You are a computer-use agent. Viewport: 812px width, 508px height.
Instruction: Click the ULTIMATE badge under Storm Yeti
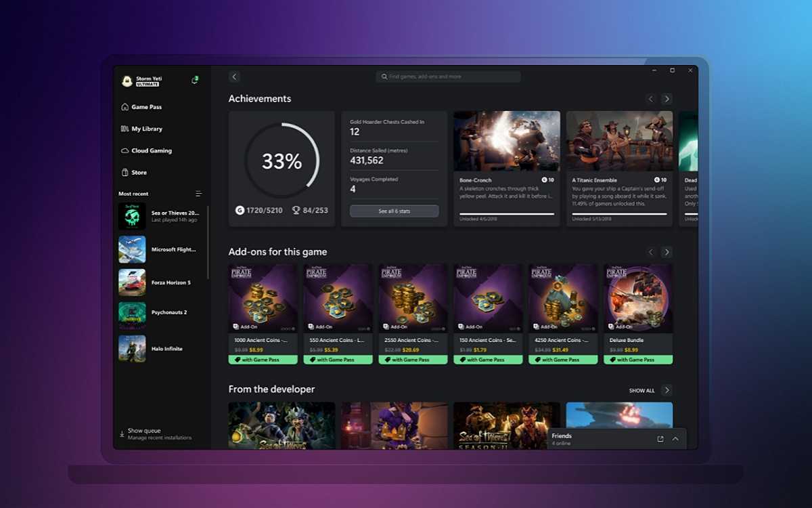(x=148, y=84)
